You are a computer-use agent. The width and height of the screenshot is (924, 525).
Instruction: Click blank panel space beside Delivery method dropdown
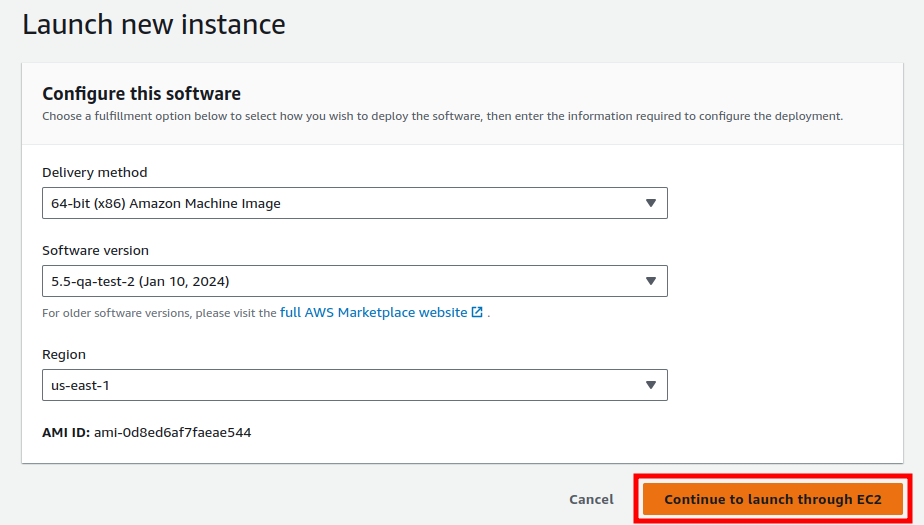(x=784, y=203)
